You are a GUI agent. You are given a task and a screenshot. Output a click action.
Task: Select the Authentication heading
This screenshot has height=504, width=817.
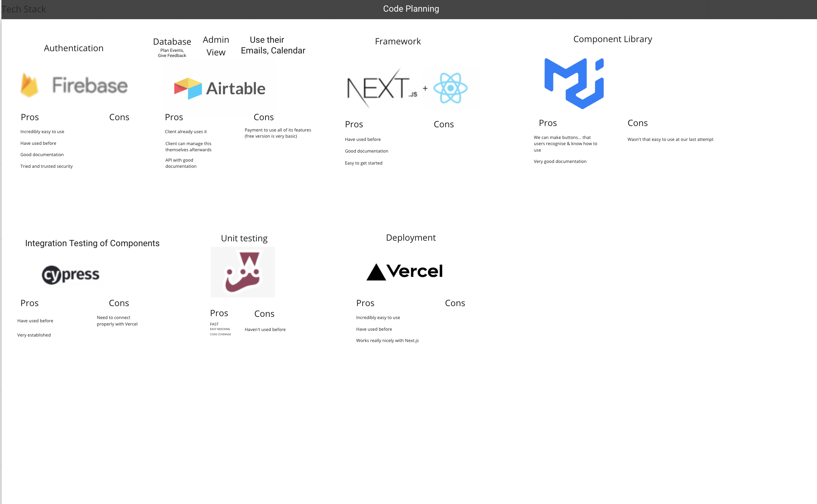coord(74,48)
